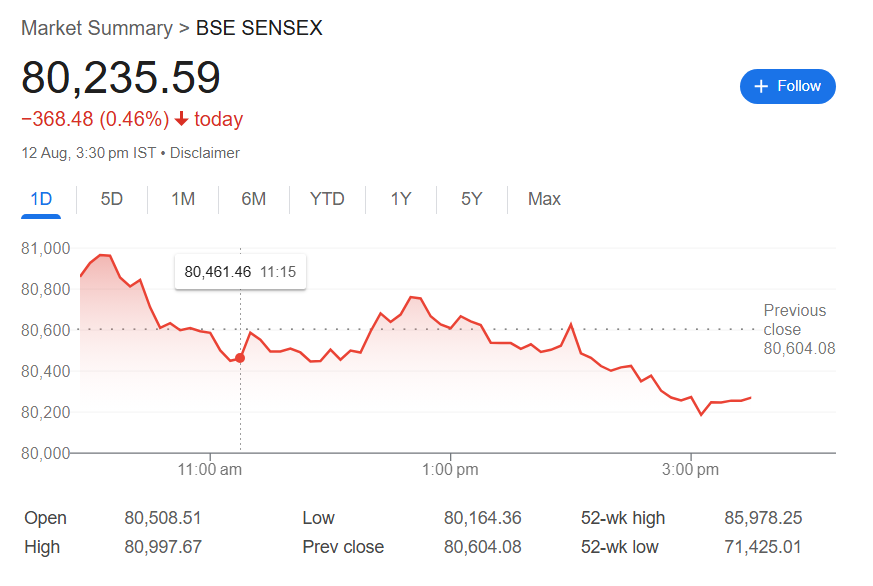Click the BSE SENSEX title
873x586 pixels.
[259, 28]
